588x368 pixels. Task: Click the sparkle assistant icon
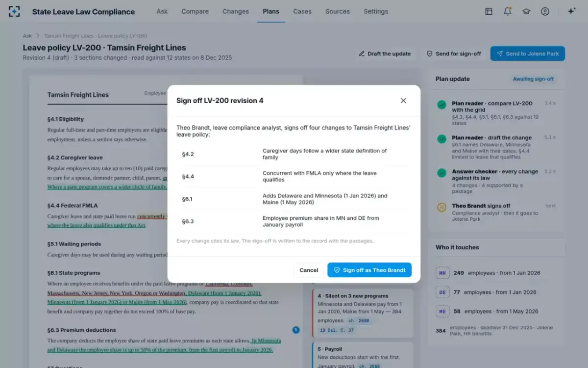tap(571, 11)
